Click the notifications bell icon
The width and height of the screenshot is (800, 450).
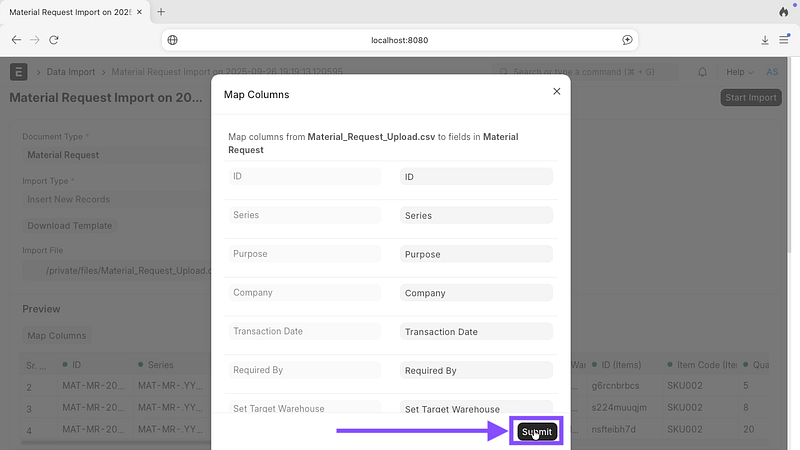pos(702,72)
